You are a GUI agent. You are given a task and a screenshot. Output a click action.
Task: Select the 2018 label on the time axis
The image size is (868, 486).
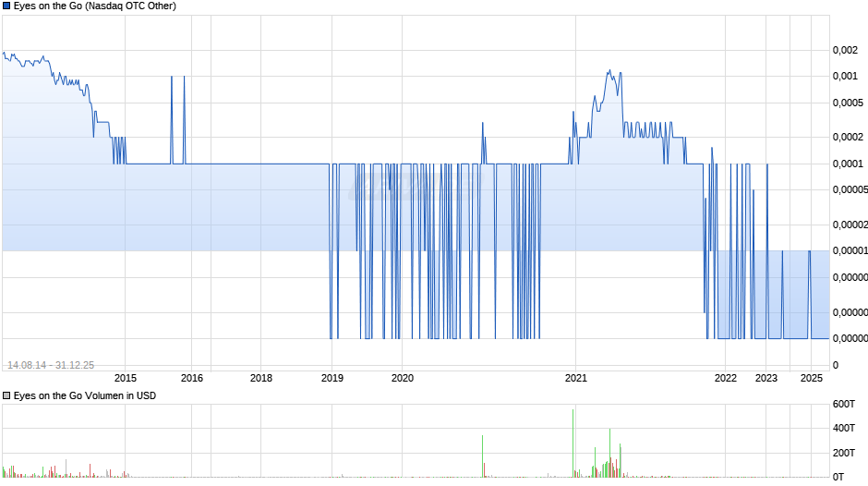pyautogui.click(x=261, y=378)
